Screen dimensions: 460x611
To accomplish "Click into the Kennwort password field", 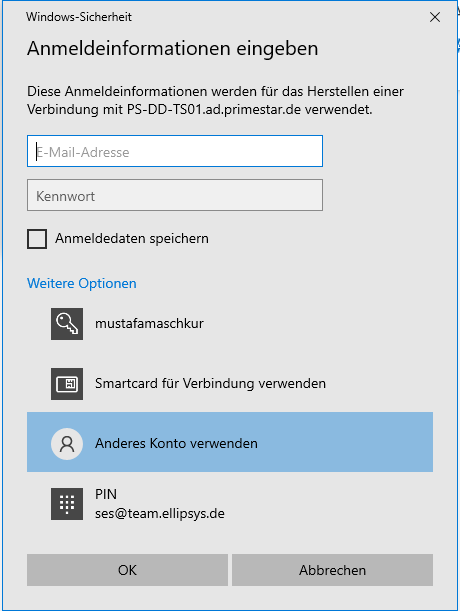I will tap(175, 195).
